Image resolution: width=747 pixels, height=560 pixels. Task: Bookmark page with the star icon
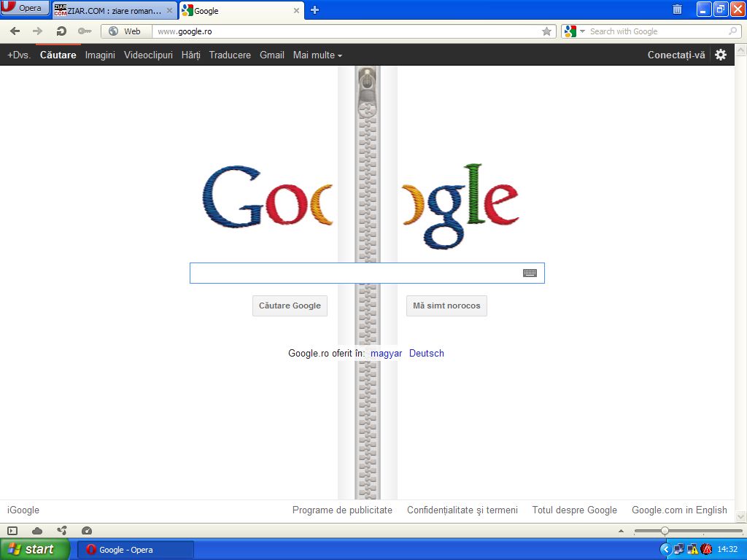546,31
